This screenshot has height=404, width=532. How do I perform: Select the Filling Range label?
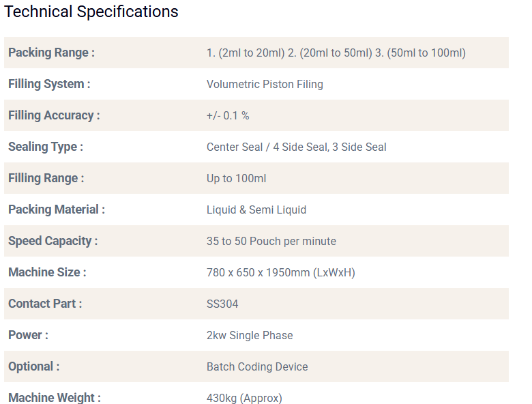46,178
